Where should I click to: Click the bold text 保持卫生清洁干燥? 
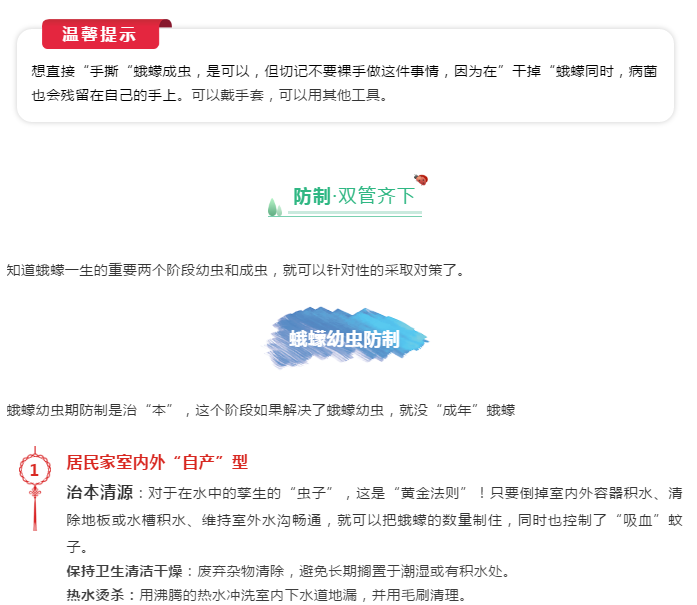click(124, 571)
